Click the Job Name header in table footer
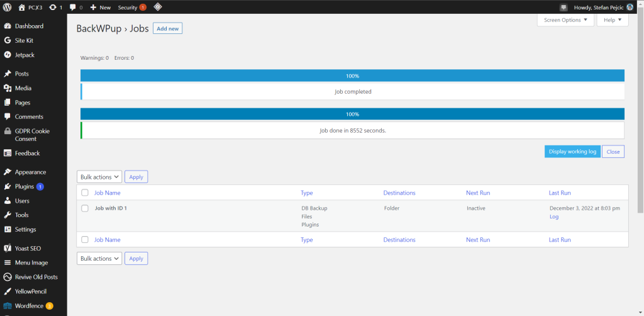644x316 pixels. point(107,239)
